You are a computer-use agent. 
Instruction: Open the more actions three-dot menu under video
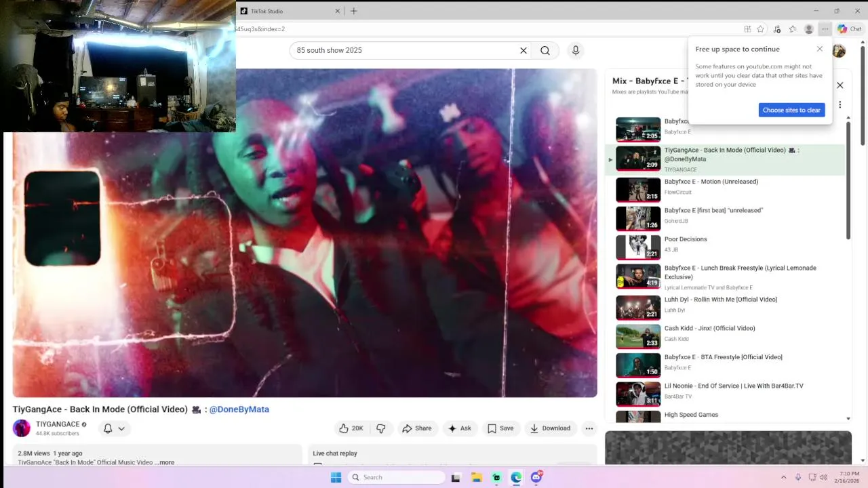(x=589, y=428)
